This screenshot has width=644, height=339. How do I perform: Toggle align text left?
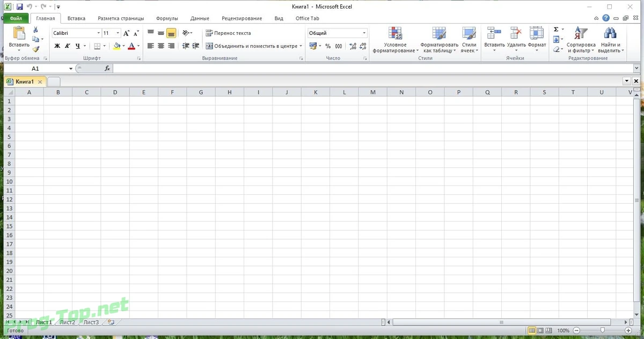[x=151, y=46]
